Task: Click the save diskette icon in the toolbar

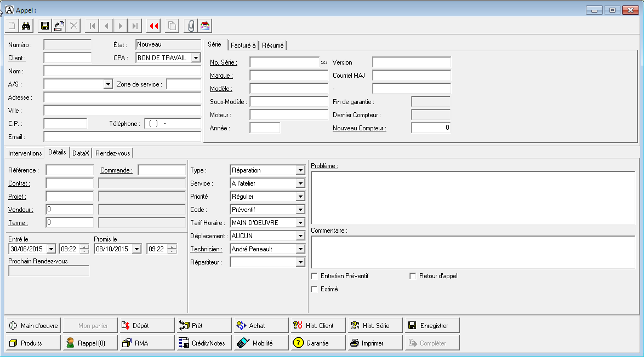Action: [x=44, y=25]
